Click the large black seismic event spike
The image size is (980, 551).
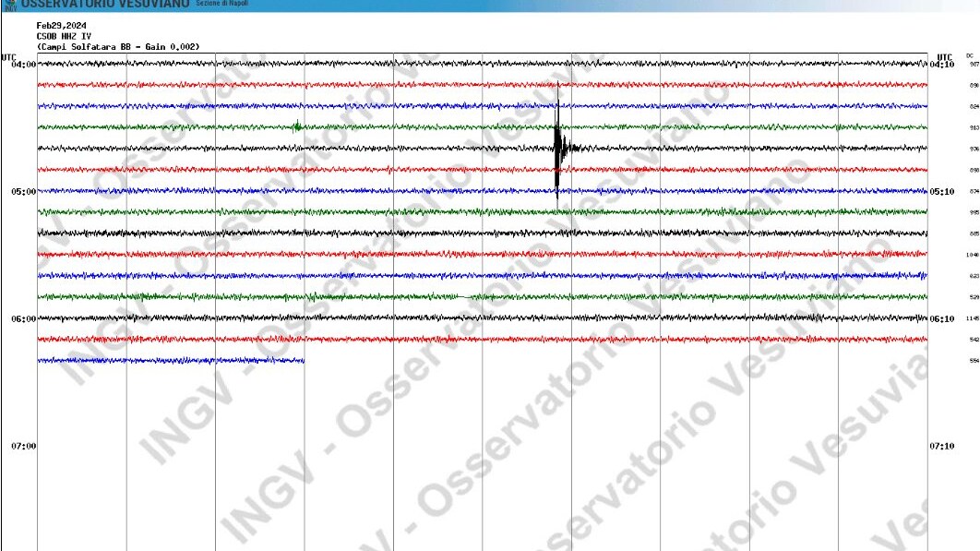[x=557, y=145]
